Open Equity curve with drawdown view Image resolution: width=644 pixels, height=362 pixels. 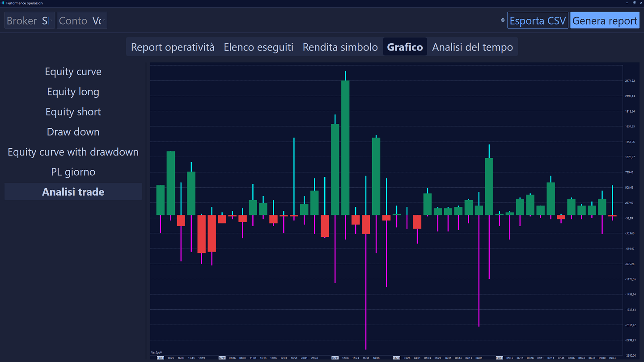click(73, 152)
